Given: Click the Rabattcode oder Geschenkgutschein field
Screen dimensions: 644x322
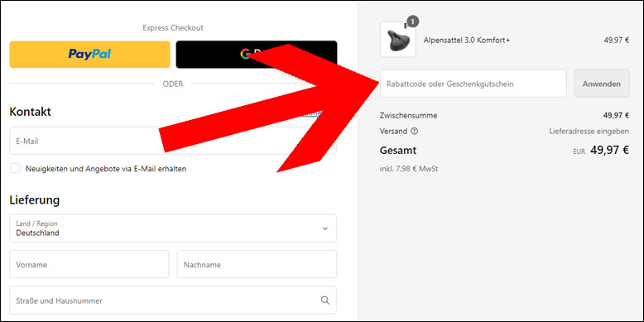Looking at the screenshot, I should coord(473,84).
